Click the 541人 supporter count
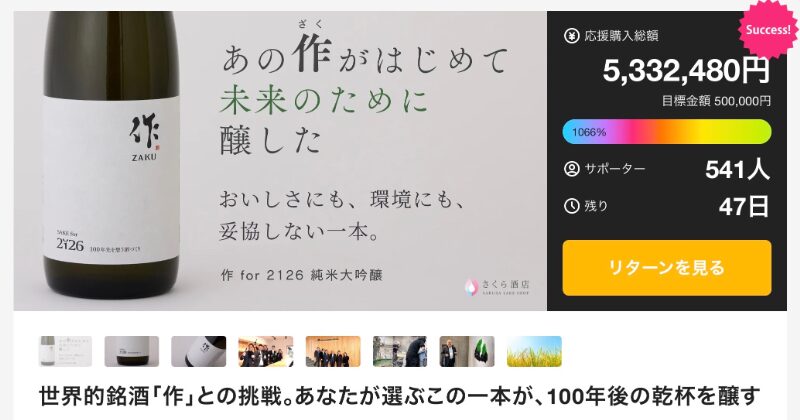The height and width of the screenshot is (420, 800). point(737,169)
